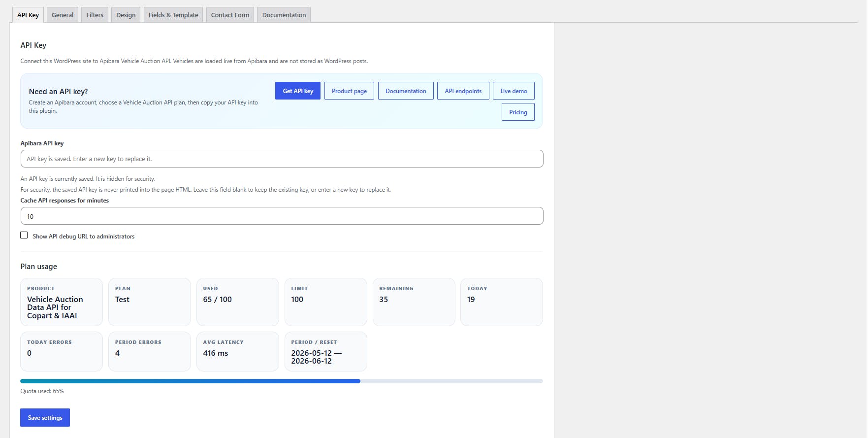
Task: Click the Documentation button in the banner
Action: pos(406,91)
